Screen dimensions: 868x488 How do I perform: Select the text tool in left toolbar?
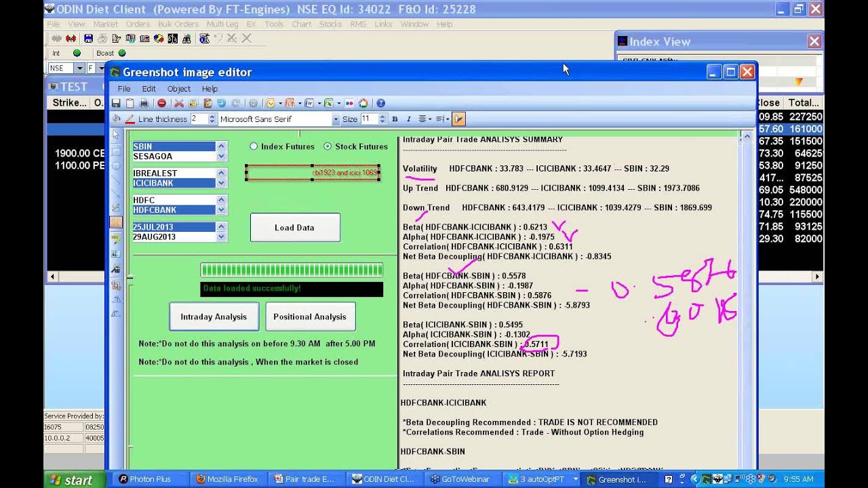coord(116,222)
